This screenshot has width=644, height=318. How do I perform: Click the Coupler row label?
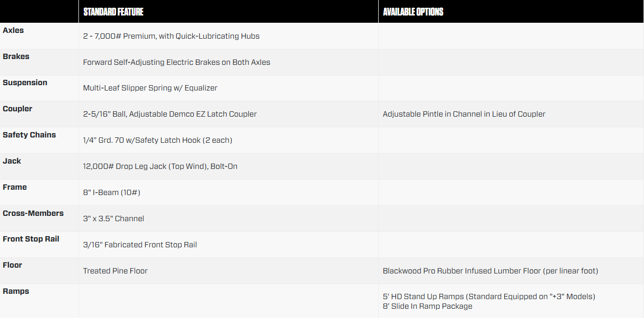pyautogui.click(x=17, y=109)
